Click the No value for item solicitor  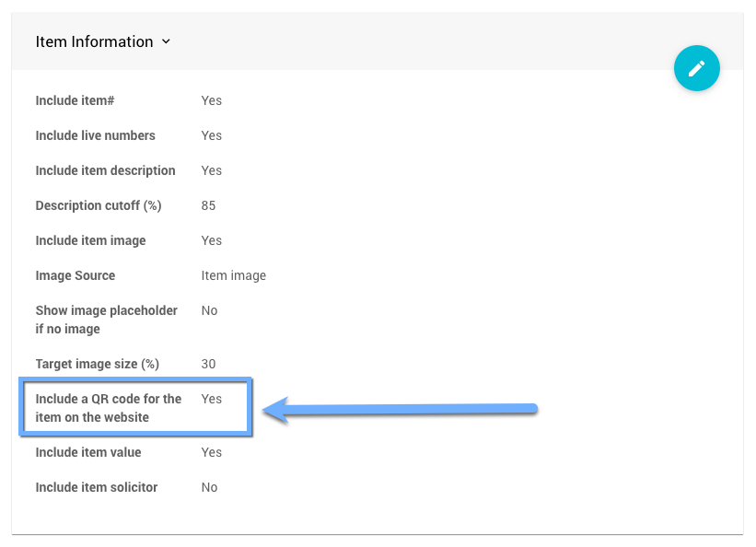[x=209, y=487]
